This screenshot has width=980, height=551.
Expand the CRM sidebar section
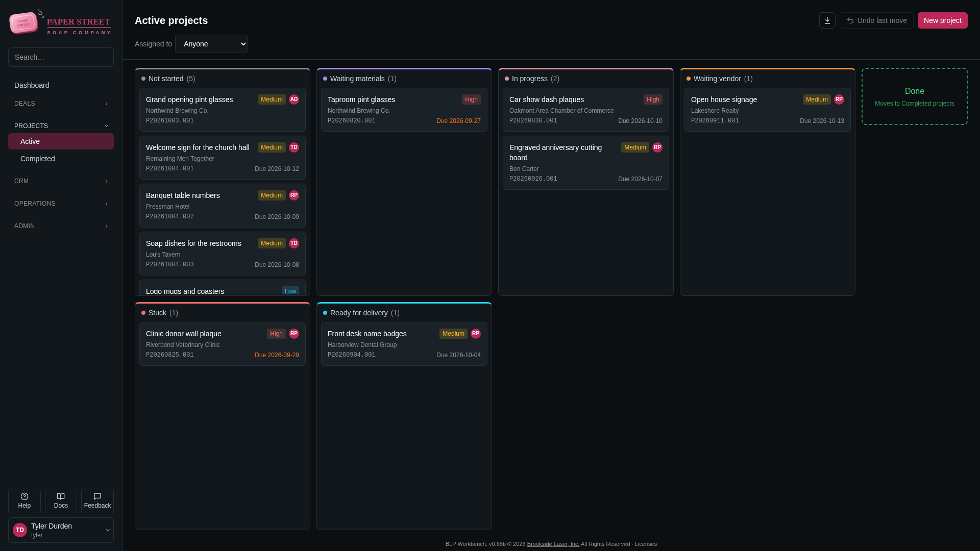point(61,181)
